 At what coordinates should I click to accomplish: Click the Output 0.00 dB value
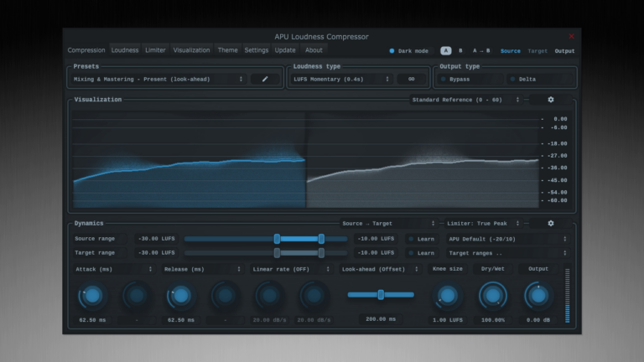[538, 320]
